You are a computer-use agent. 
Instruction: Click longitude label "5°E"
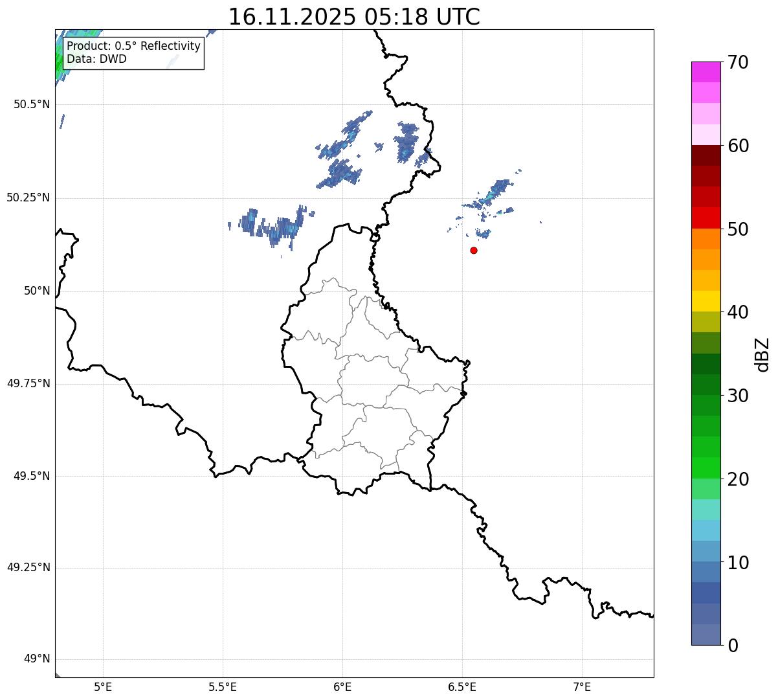click(x=103, y=686)
